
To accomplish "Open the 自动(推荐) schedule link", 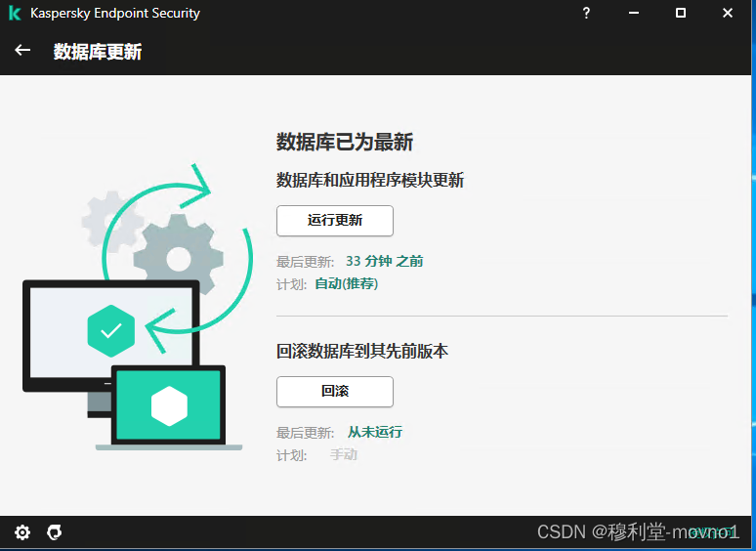I will [x=346, y=284].
